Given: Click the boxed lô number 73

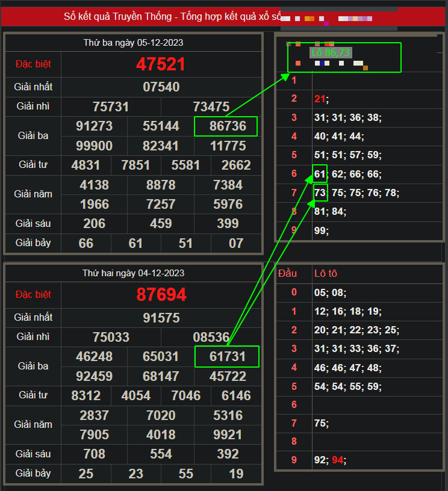Looking at the screenshot, I should click(x=320, y=193).
